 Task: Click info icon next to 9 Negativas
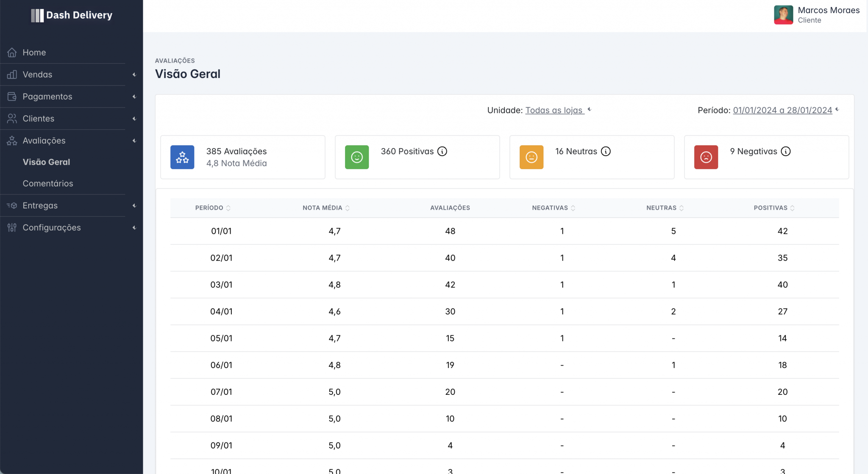click(x=785, y=151)
